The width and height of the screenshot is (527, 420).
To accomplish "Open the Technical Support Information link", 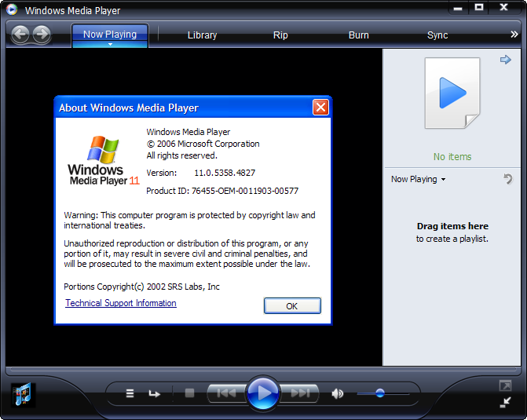I will [121, 303].
